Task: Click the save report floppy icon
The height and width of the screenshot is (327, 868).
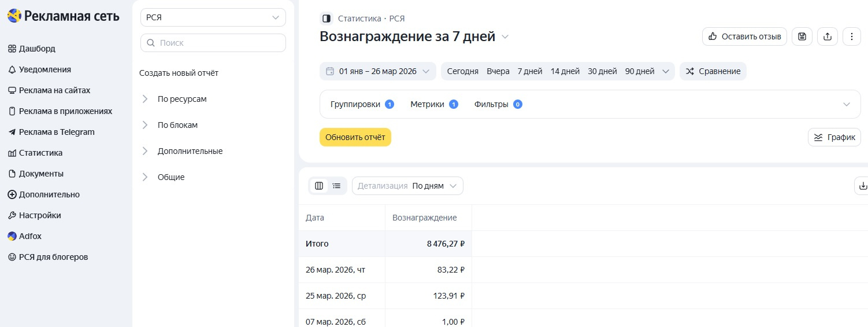Action: tap(802, 36)
